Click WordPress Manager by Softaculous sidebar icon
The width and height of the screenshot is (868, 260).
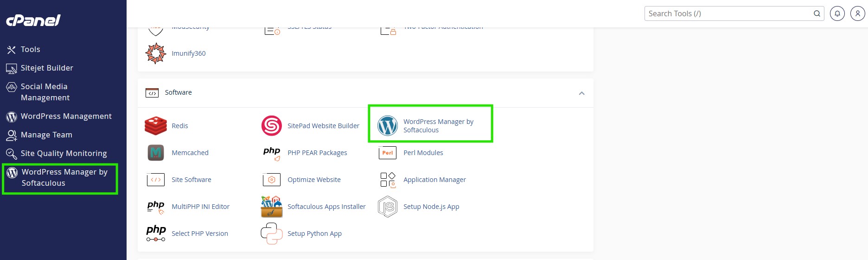[x=12, y=172]
